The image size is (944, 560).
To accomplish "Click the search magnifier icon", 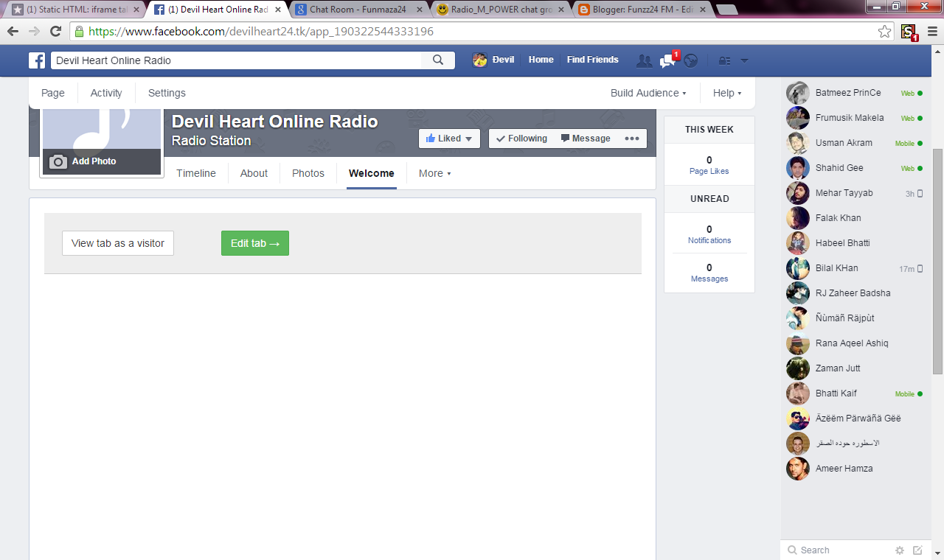I will 438,60.
